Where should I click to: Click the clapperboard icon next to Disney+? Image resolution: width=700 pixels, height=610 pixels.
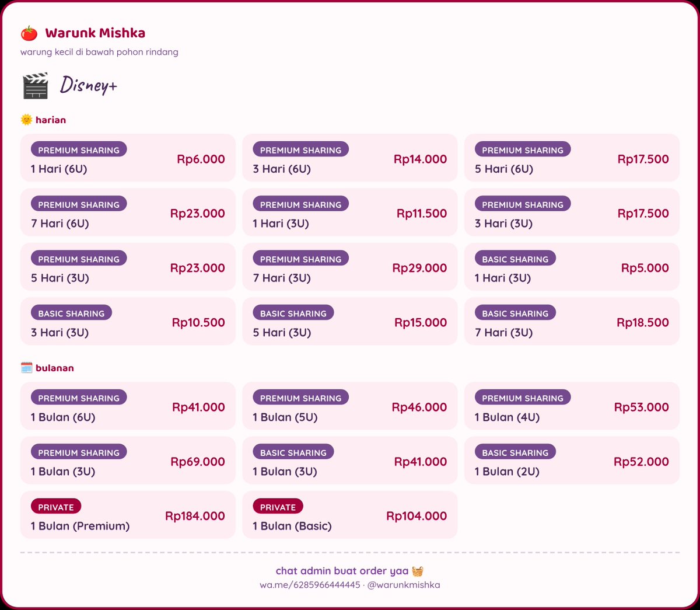click(36, 86)
